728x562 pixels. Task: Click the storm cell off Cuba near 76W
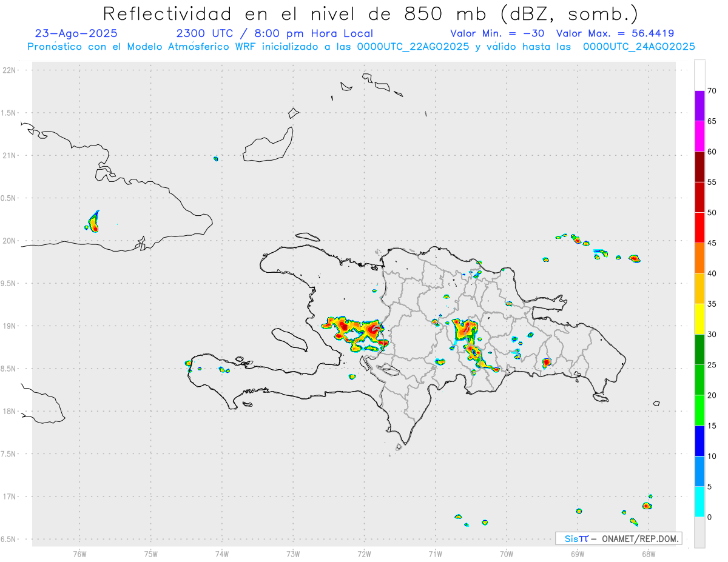click(93, 222)
